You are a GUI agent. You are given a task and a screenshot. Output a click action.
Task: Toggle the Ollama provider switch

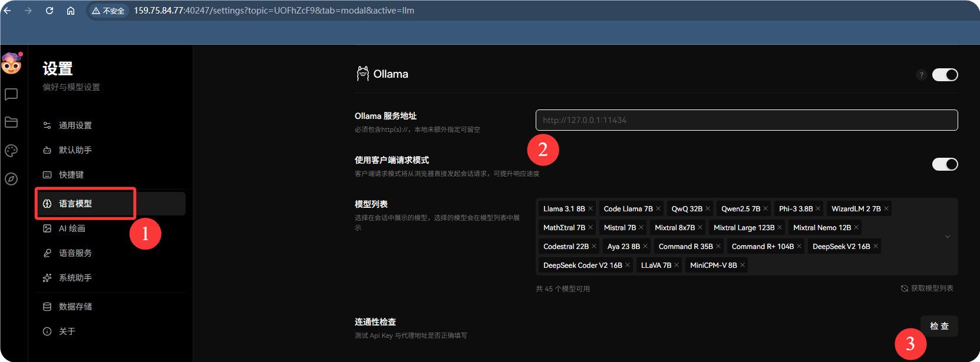coord(945,75)
